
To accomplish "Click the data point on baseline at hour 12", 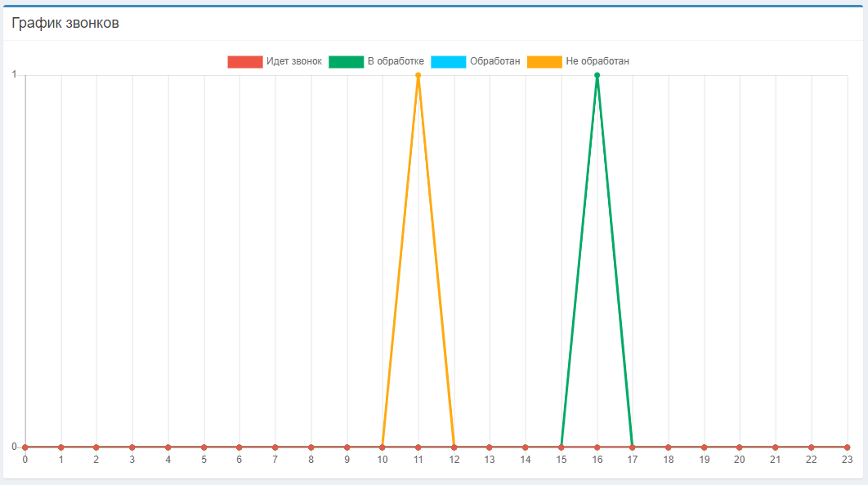I will point(454,447).
